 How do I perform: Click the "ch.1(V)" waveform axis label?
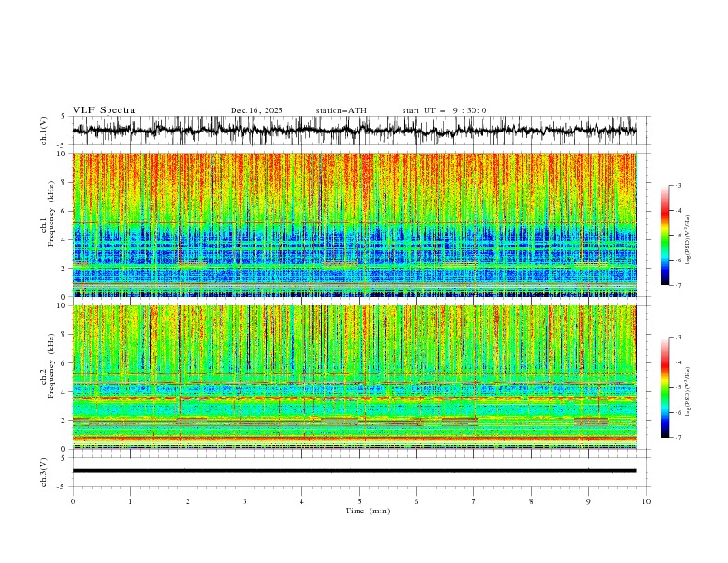pos(44,131)
